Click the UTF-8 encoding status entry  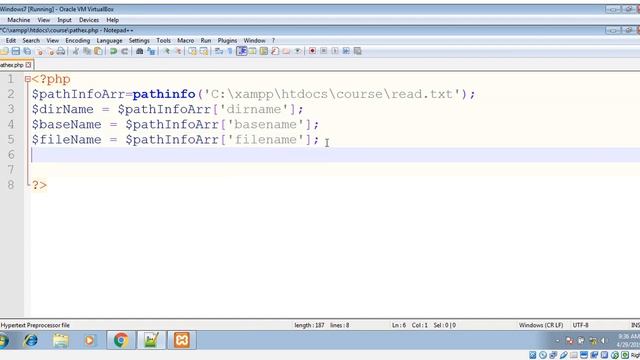click(580, 325)
